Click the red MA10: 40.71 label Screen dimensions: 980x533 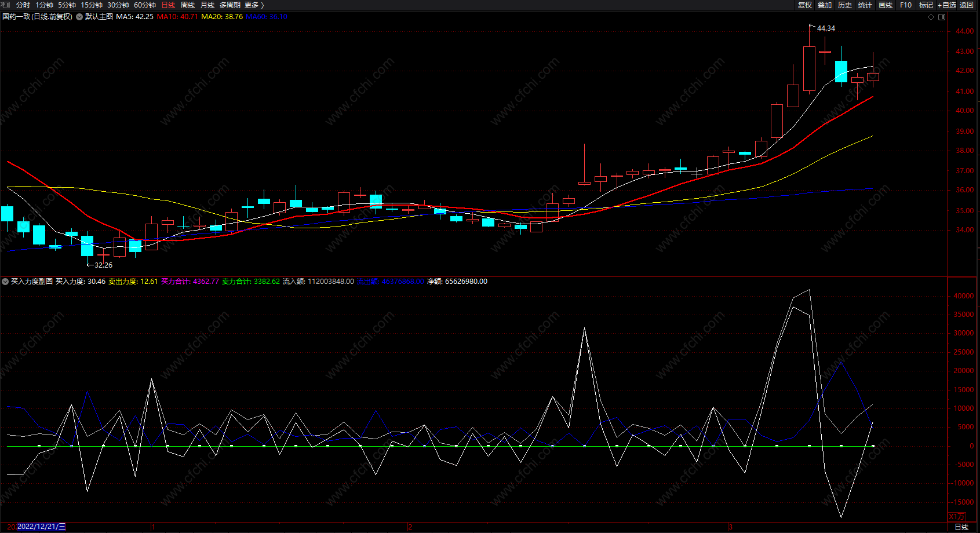[x=177, y=17]
